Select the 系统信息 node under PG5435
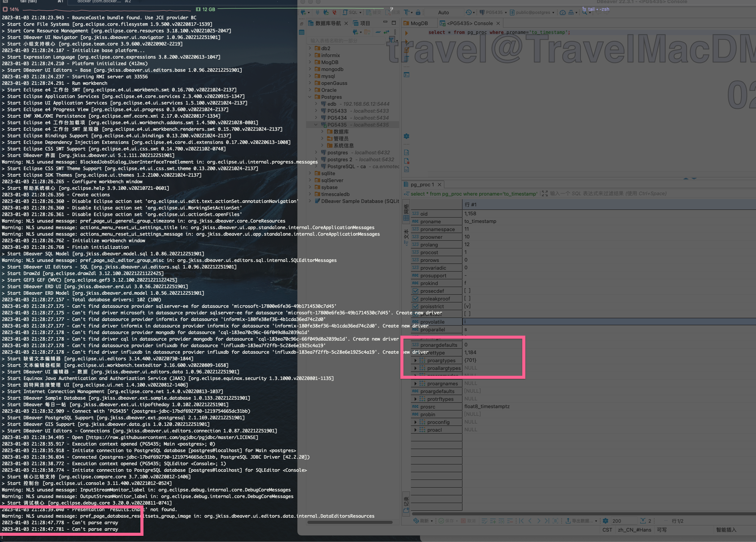756x542 pixels. point(340,145)
